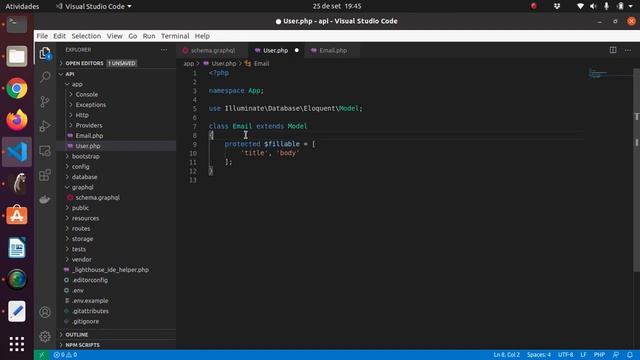Viewport: 640px width, 360px height.
Task: Launch Google Chrome from the dock
Action: click(x=17, y=88)
